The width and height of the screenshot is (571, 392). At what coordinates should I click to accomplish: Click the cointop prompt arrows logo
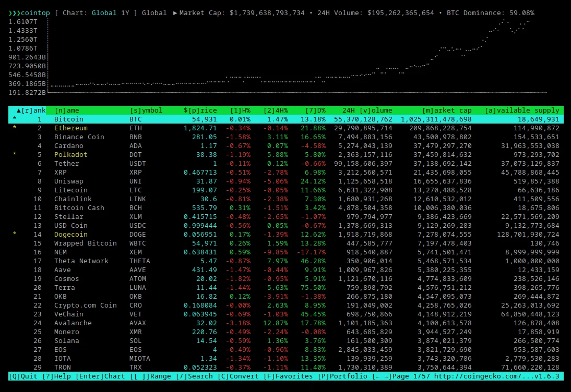click(15, 13)
